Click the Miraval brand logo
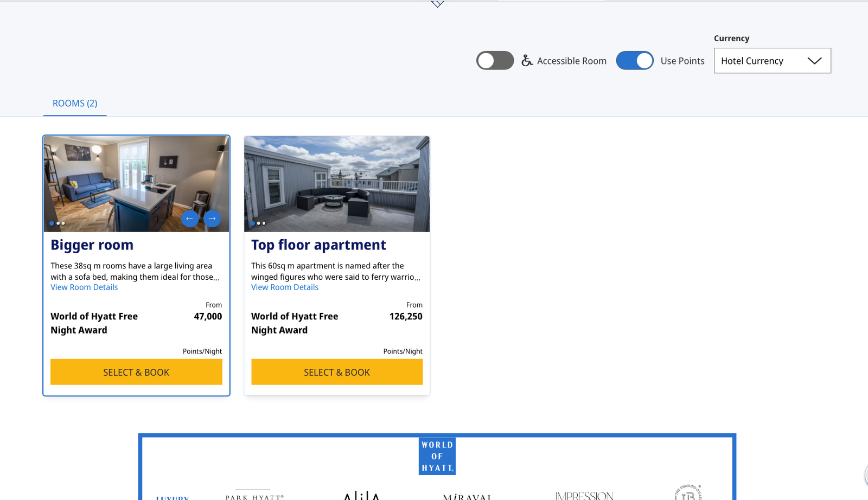 [x=468, y=496]
